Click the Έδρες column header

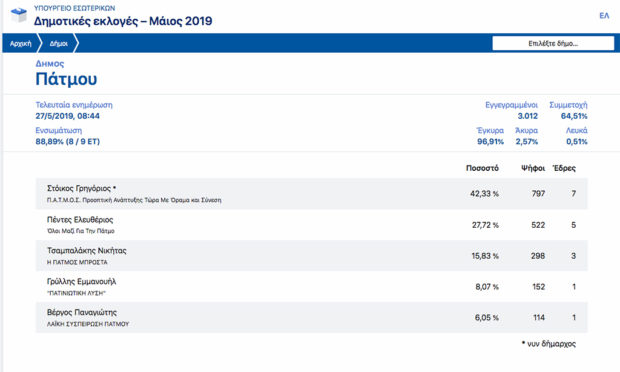coord(564,168)
